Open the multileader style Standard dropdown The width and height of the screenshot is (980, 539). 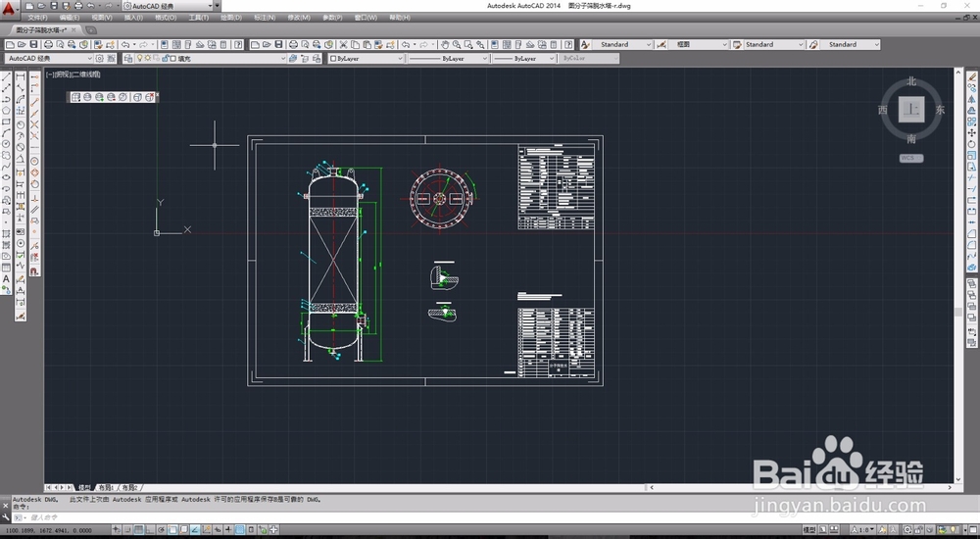[x=877, y=44]
